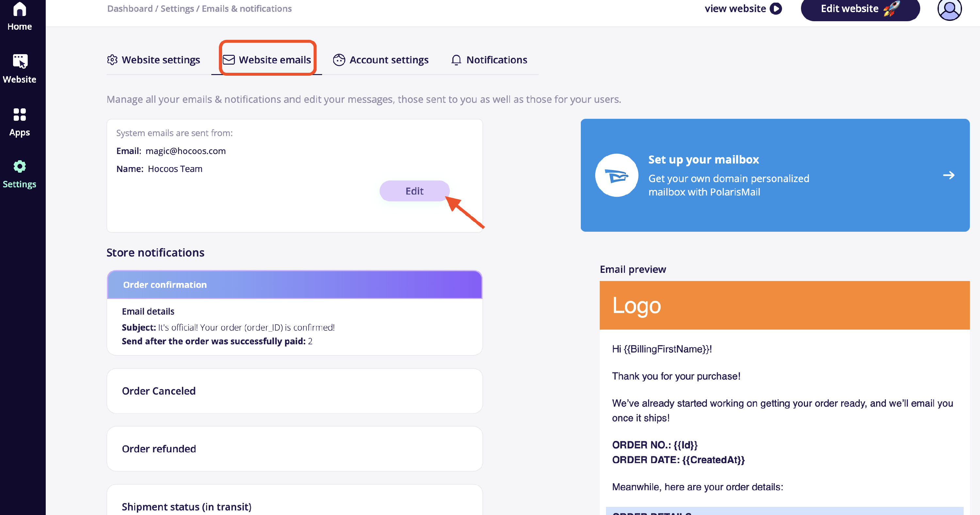The image size is (980, 515).
Task: Switch to Website settings tab
Action: [154, 60]
